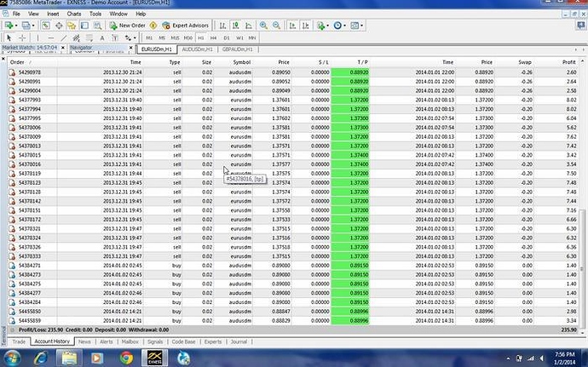
Task: Close the Market Watch panel
Action: click(x=63, y=48)
